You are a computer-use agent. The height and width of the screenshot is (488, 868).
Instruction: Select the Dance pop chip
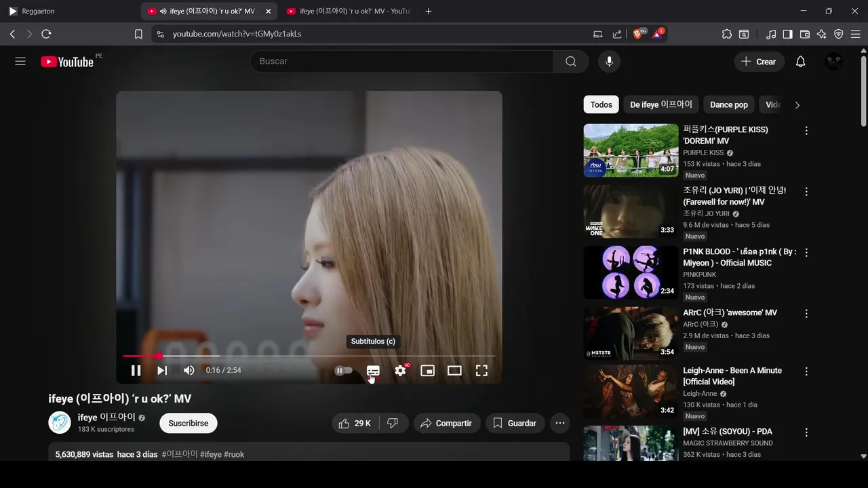729,105
